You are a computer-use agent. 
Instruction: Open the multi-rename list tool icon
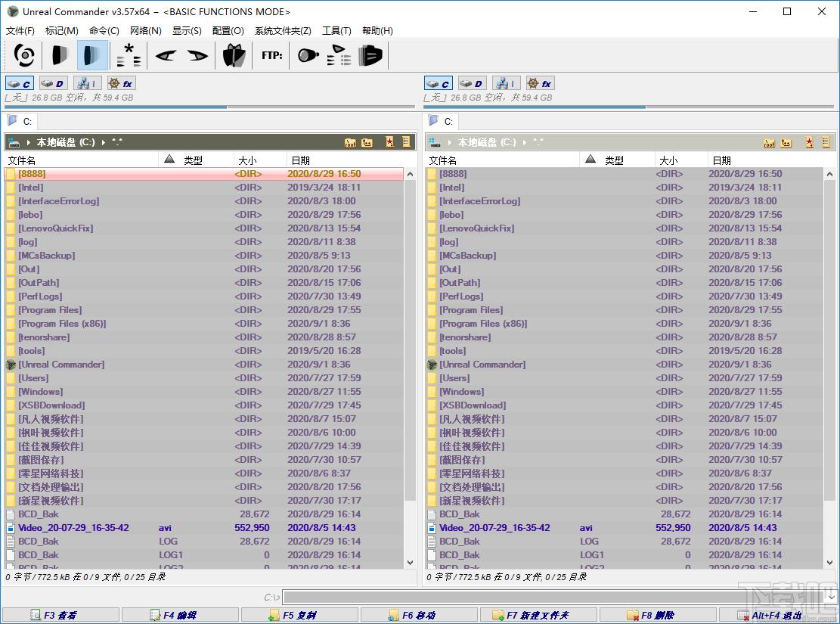tap(339, 55)
